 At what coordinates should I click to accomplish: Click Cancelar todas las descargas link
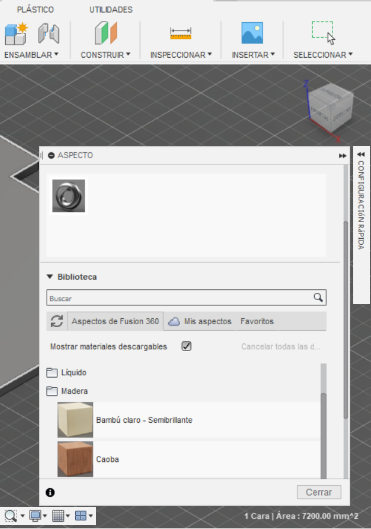coord(280,346)
